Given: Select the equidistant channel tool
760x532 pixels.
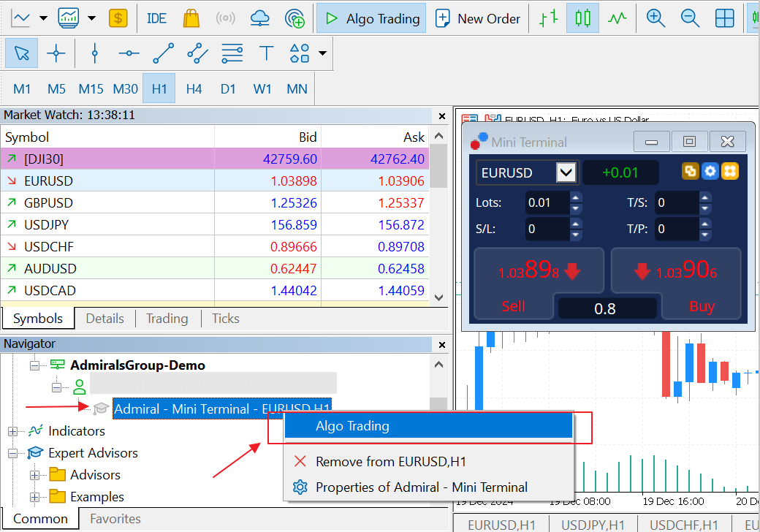Looking at the screenshot, I should pyautogui.click(x=198, y=53).
